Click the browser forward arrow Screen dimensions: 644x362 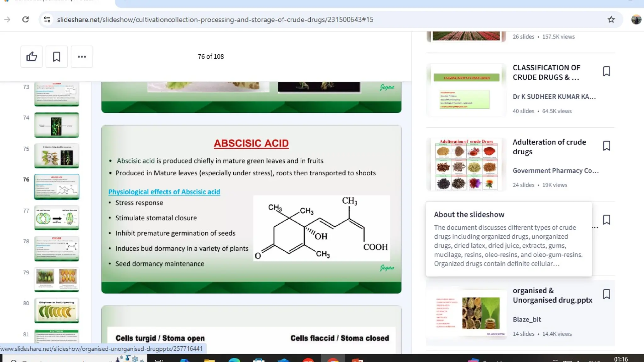pos(7,19)
